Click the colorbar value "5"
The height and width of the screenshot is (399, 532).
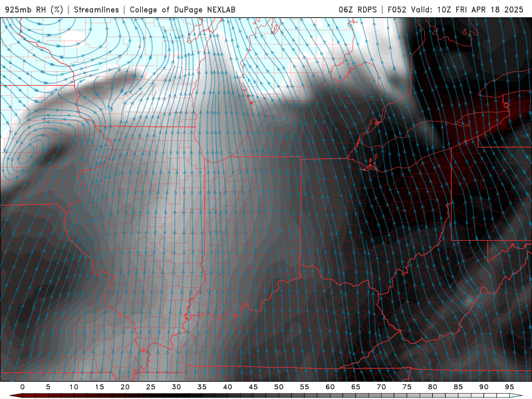point(48,387)
